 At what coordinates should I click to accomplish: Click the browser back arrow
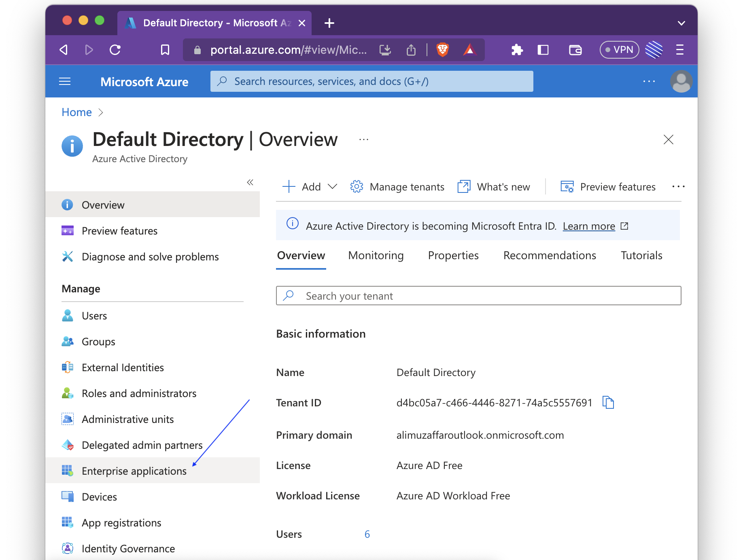pyautogui.click(x=64, y=50)
